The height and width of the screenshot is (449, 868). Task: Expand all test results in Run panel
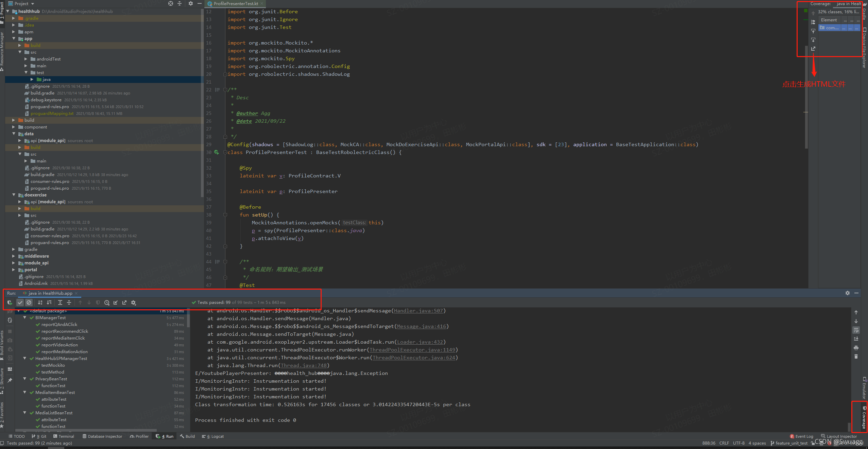click(x=60, y=303)
